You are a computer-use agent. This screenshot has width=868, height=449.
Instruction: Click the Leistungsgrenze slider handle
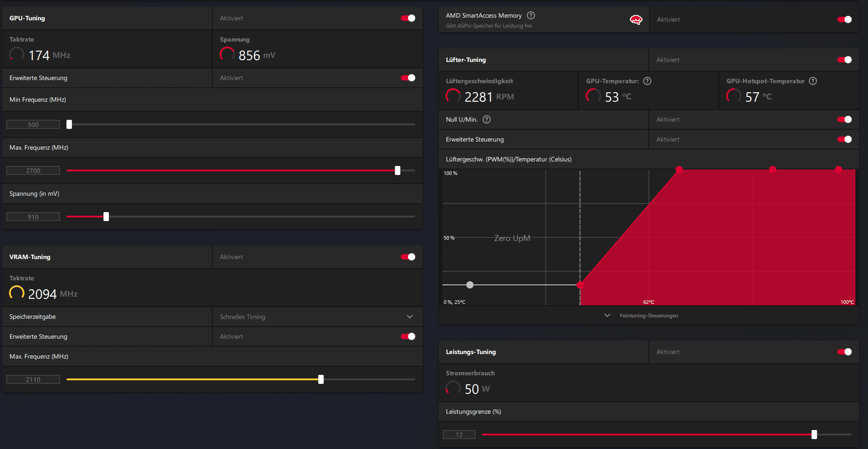[814, 435]
